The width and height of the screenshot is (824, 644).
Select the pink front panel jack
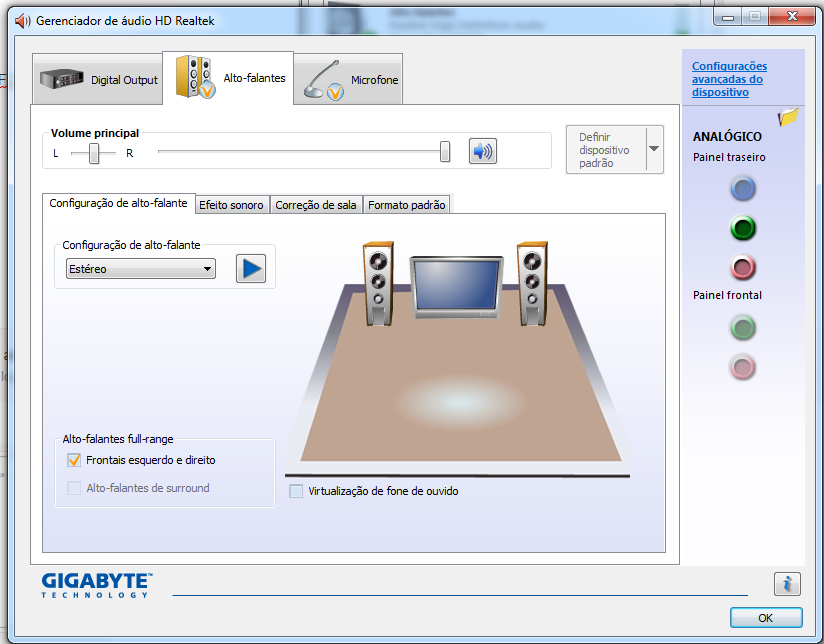point(743,367)
